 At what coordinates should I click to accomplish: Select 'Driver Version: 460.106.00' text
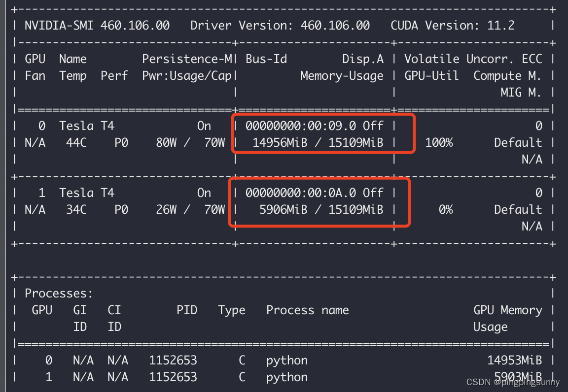pyautogui.click(x=280, y=25)
